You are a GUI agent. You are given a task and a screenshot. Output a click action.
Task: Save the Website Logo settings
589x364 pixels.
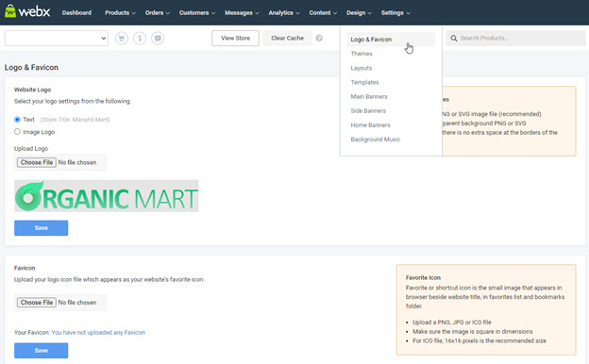pyautogui.click(x=41, y=228)
